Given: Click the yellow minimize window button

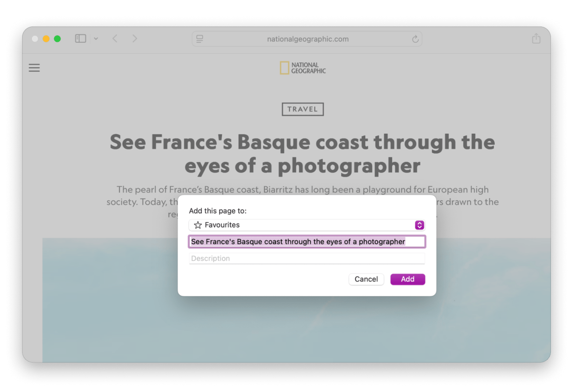Looking at the screenshot, I should 46,39.
